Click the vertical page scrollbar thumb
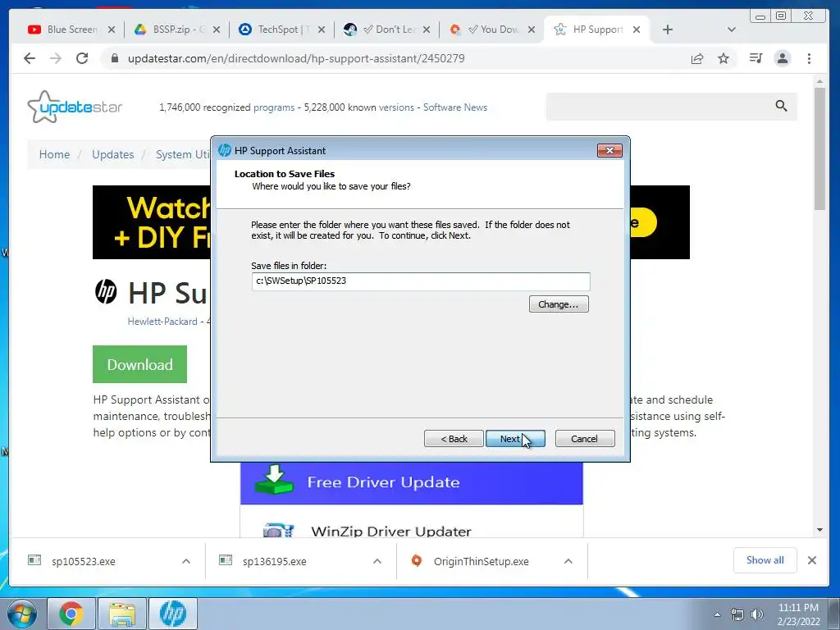The image size is (840, 630). click(819, 149)
